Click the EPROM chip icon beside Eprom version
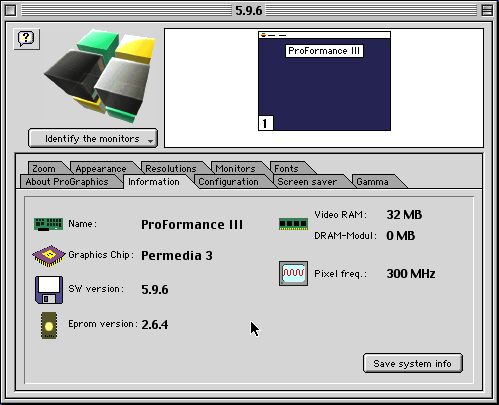This screenshot has width=499, height=405. [49, 325]
